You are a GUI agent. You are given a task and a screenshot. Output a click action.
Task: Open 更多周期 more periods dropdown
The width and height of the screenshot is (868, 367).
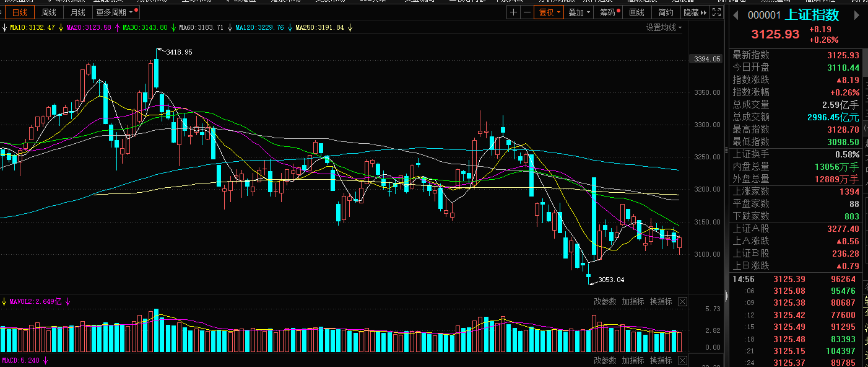tap(116, 12)
